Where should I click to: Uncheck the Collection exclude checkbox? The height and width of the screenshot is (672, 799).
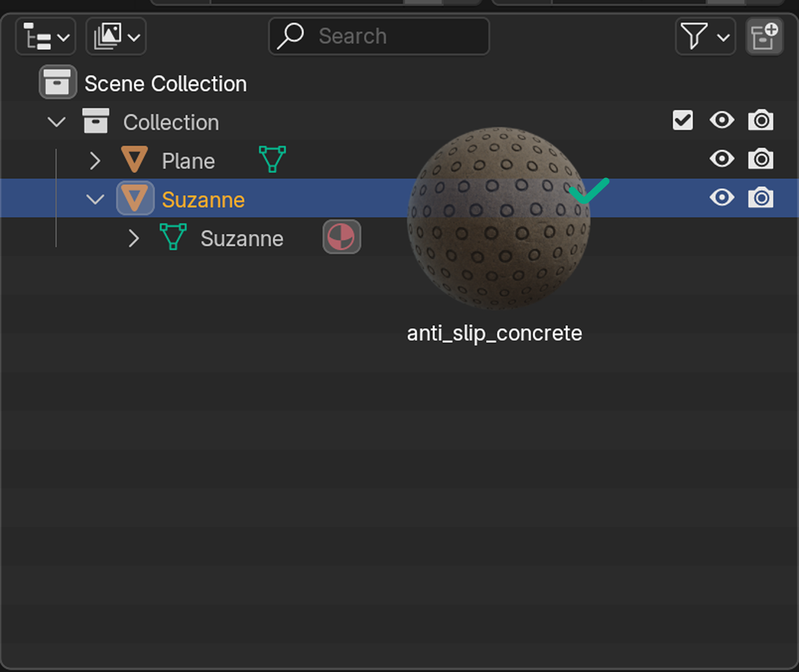point(683,120)
